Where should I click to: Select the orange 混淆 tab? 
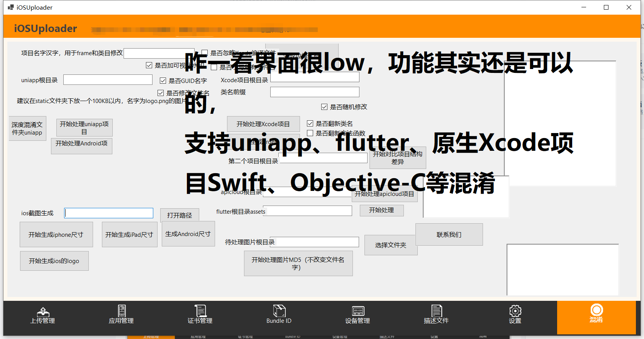pos(597,317)
